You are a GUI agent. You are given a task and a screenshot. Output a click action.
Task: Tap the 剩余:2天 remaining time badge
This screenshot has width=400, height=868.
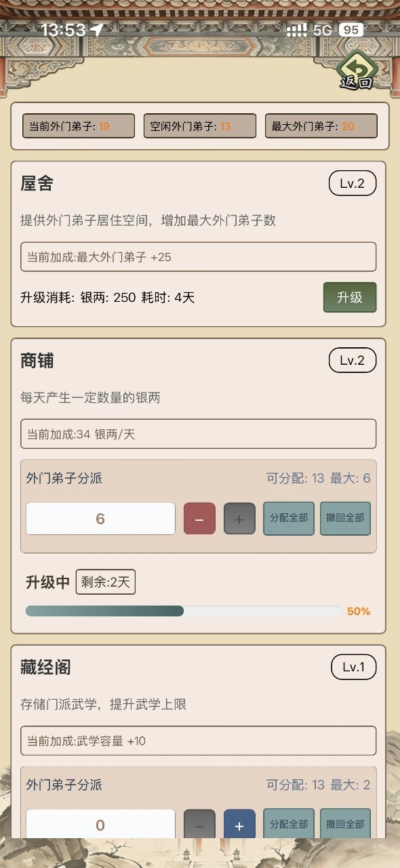[105, 582]
